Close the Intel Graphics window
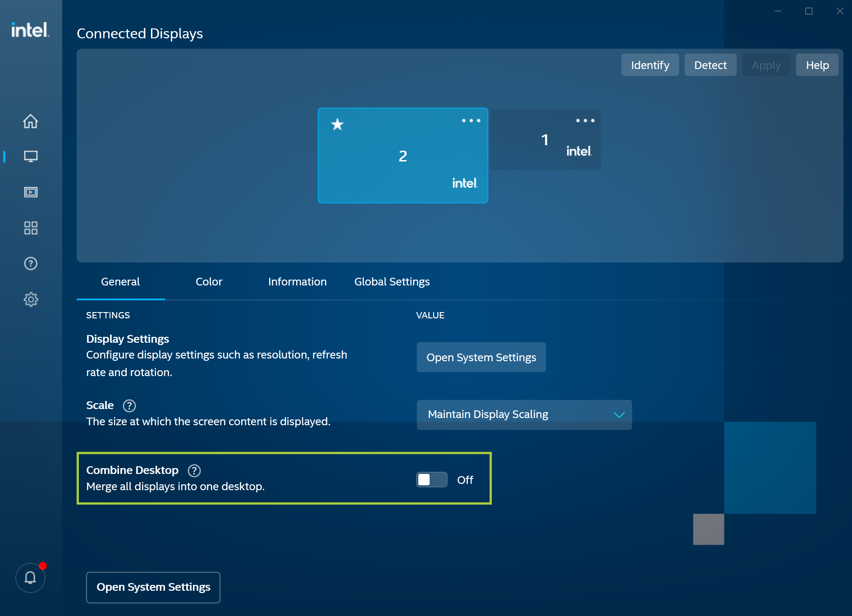This screenshot has width=852, height=616. (840, 11)
